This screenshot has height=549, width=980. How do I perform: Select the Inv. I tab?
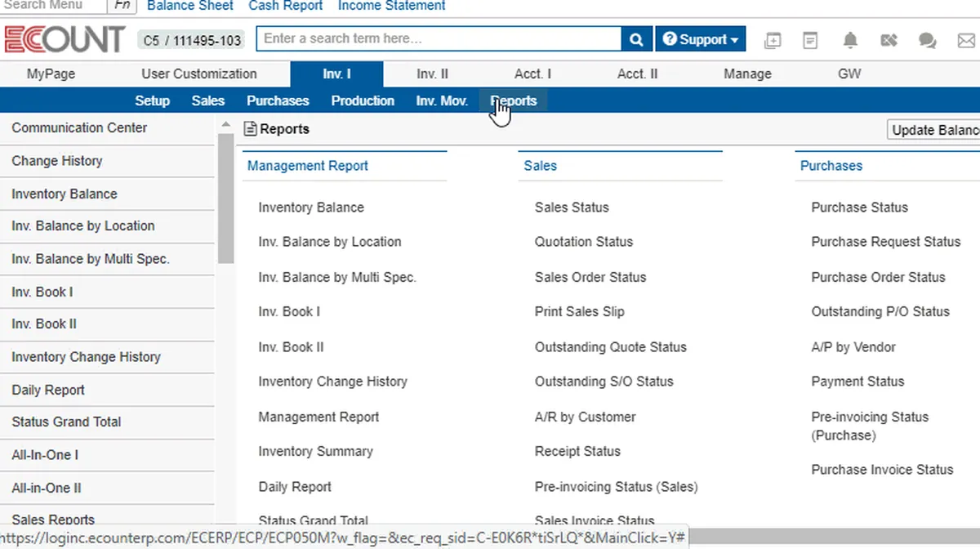pyautogui.click(x=336, y=74)
